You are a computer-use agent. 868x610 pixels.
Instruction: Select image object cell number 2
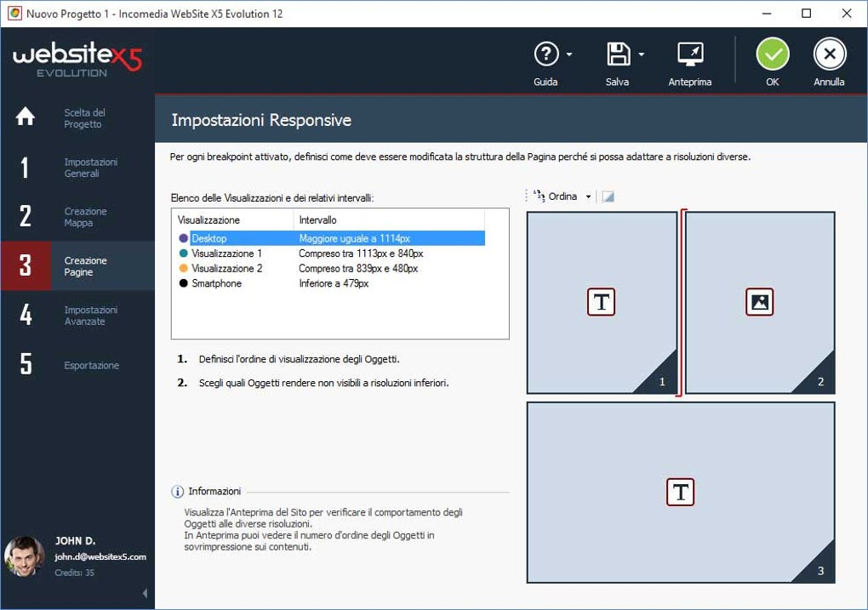click(760, 303)
